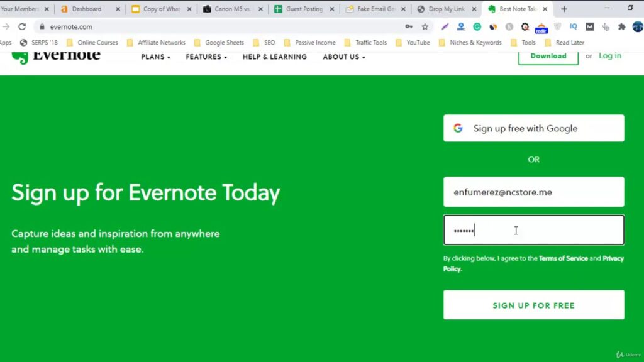
Task: Minimize the Chrome browser window
Action: [x=607, y=8]
